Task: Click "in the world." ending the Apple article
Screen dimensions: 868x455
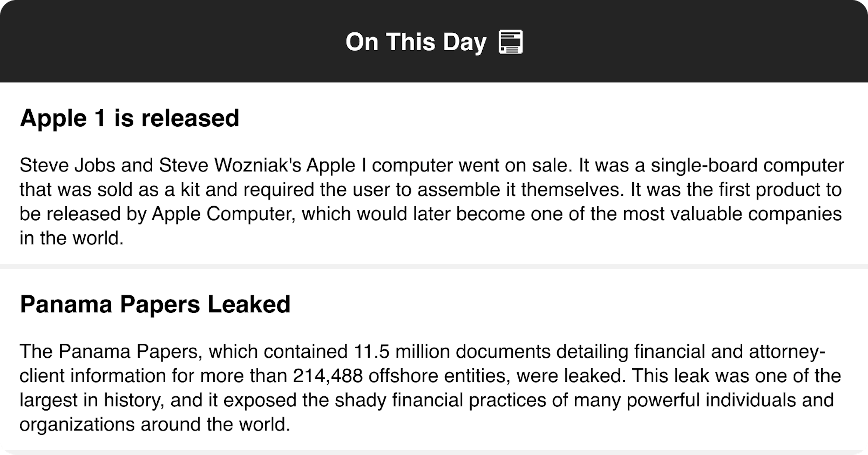Action: (71, 238)
